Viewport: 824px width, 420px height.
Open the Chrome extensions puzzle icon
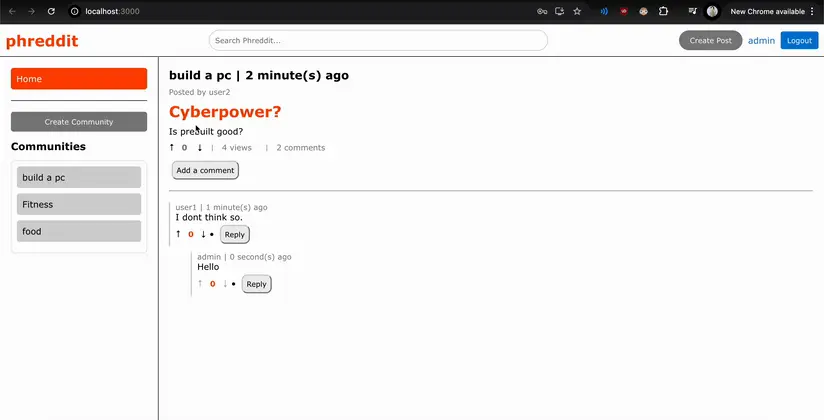point(663,11)
